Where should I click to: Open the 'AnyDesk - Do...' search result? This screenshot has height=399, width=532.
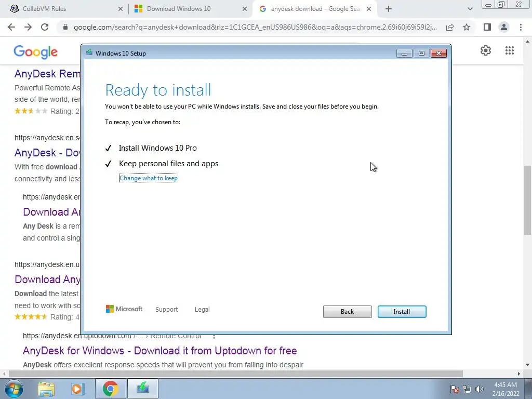[47, 153]
